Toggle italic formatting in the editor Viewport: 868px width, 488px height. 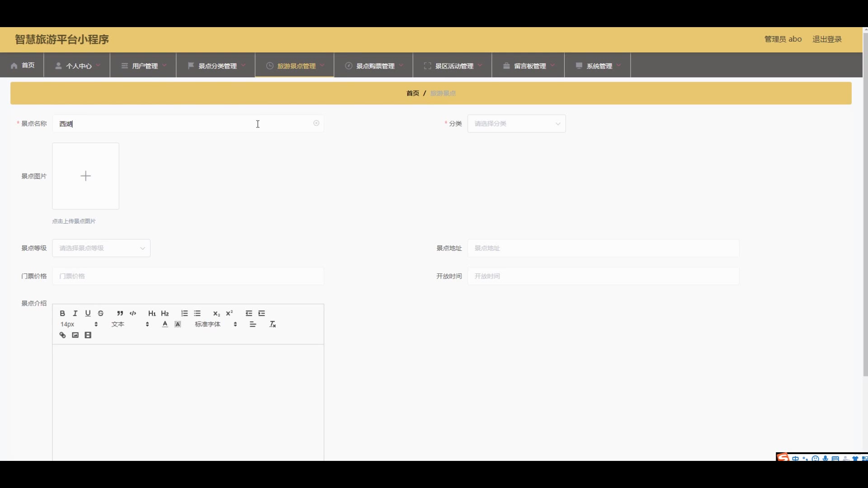(x=75, y=313)
